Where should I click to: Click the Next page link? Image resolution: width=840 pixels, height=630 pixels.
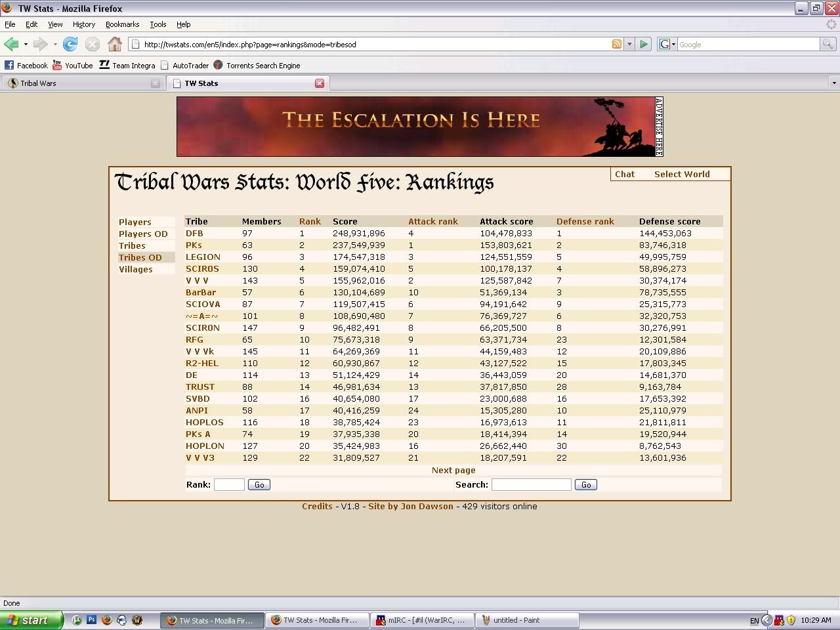[453, 470]
